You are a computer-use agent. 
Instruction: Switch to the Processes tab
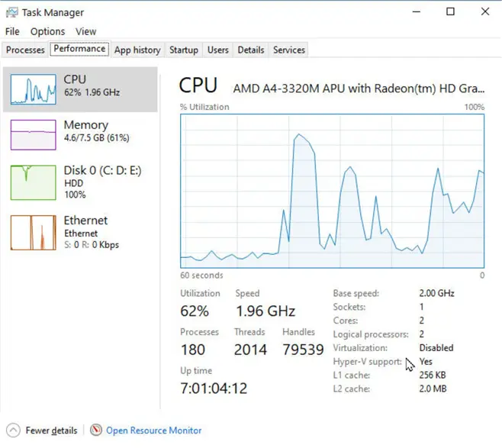(x=25, y=50)
